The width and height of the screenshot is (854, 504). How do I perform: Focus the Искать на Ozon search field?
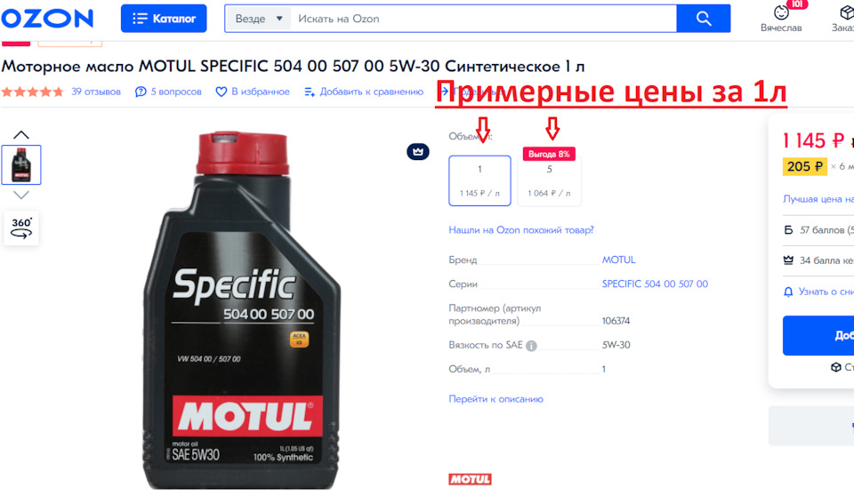point(484,19)
